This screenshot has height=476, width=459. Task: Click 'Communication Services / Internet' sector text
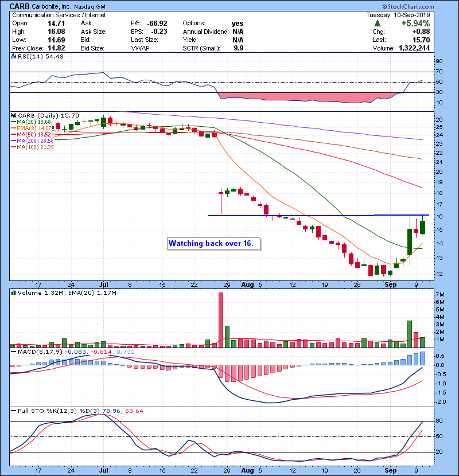pos(59,15)
